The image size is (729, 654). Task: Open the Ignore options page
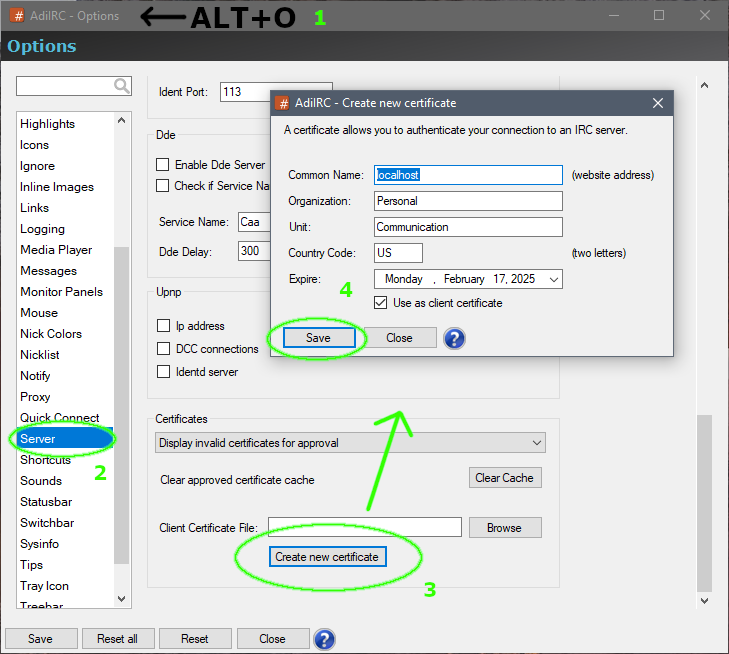[x=37, y=166]
